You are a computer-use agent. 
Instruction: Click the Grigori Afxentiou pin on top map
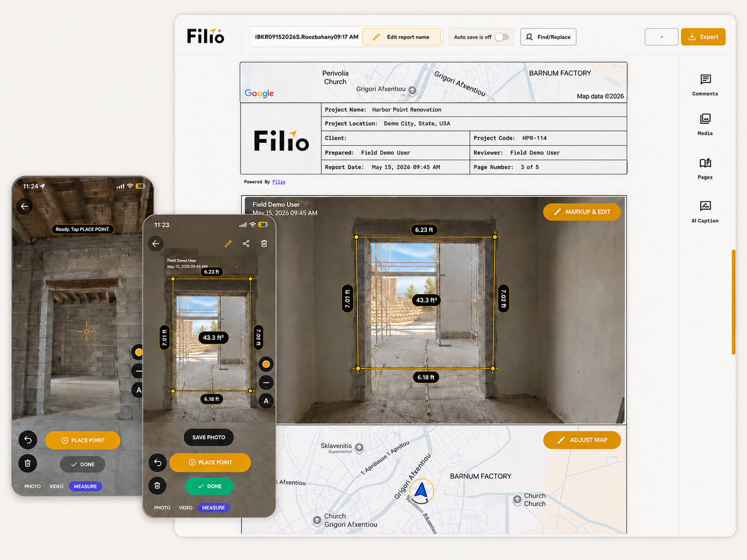(x=412, y=91)
